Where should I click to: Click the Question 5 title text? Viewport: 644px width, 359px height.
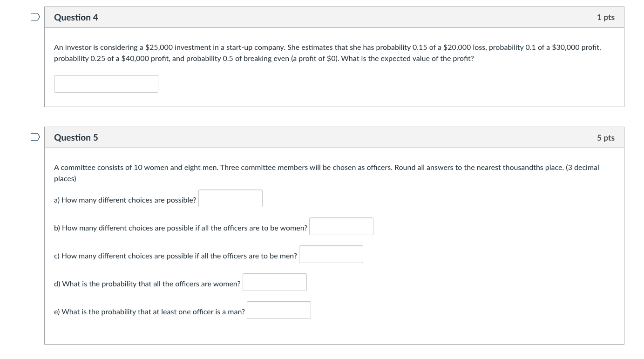[76, 137]
